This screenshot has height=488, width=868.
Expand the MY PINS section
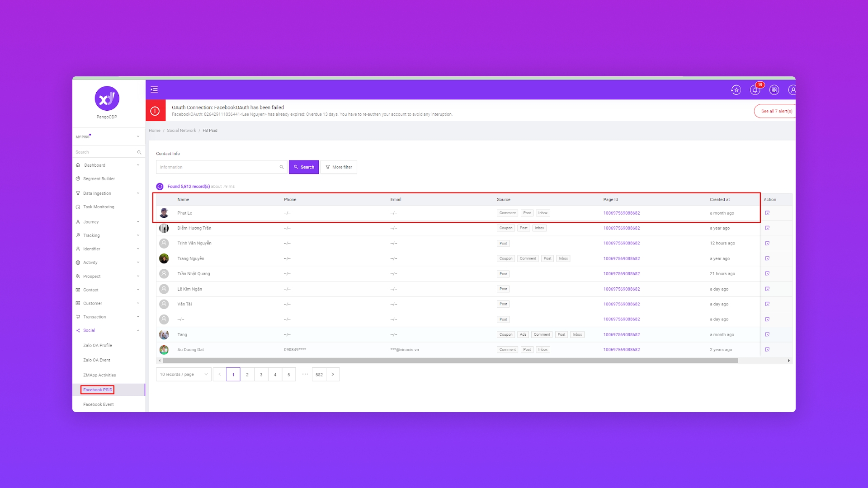[x=138, y=136]
